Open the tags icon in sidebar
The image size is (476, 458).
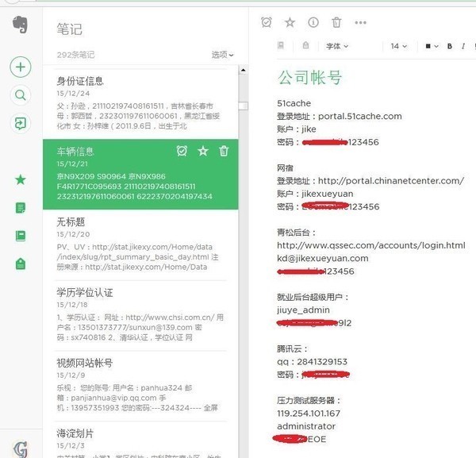[x=21, y=264]
